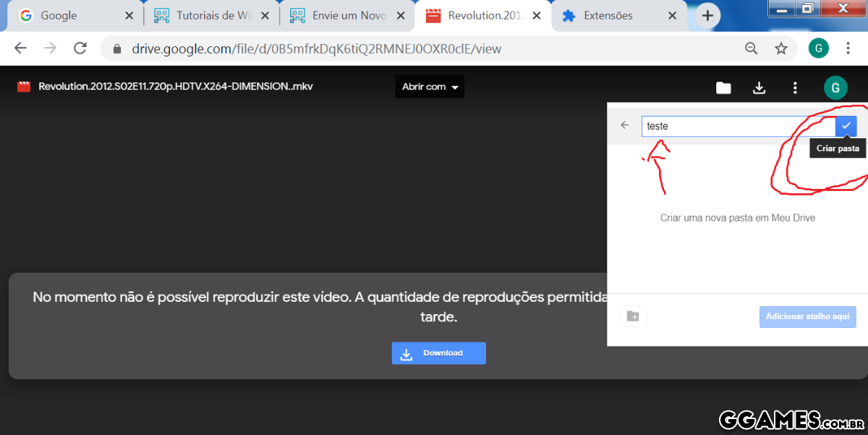Click 'Adicionar atalho aqui' button
Screen dimensions: 868x435
[807, 316]
